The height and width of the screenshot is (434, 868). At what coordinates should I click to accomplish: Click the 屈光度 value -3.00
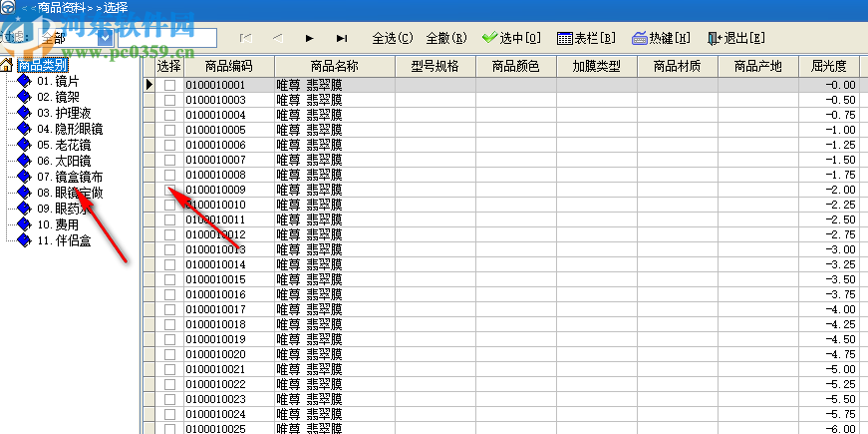point(840,249)
